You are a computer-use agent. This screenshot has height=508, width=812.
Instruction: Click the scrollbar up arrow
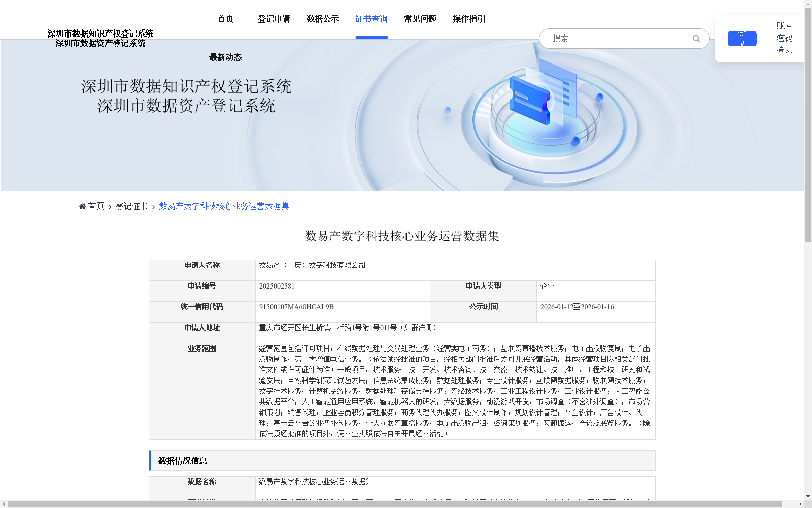click(808, 4)
